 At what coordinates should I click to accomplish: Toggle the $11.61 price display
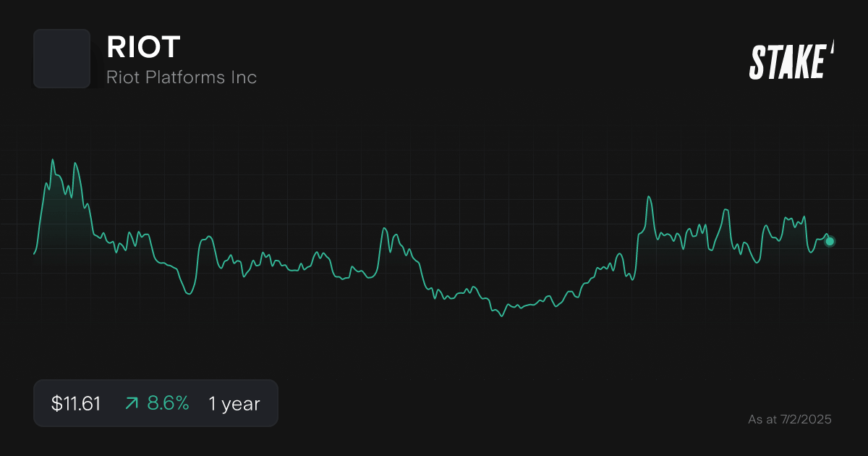pyautogui.click(x=75, y=403)
